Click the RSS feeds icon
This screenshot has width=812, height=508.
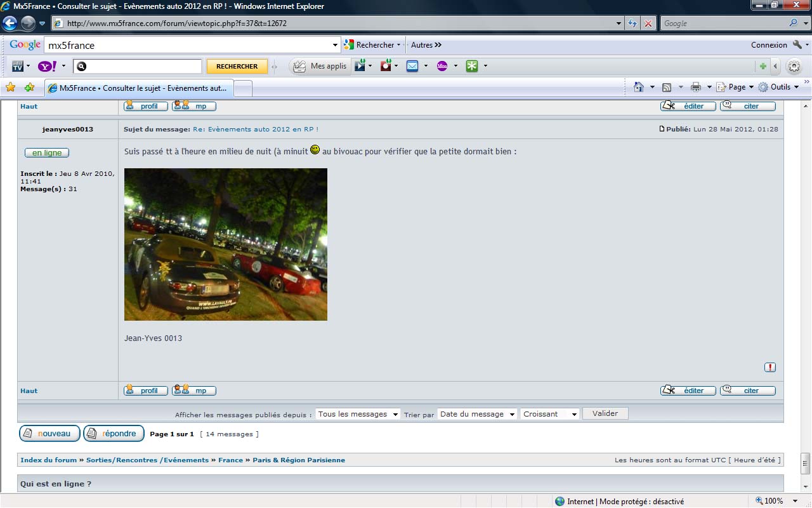click(667, 87)
